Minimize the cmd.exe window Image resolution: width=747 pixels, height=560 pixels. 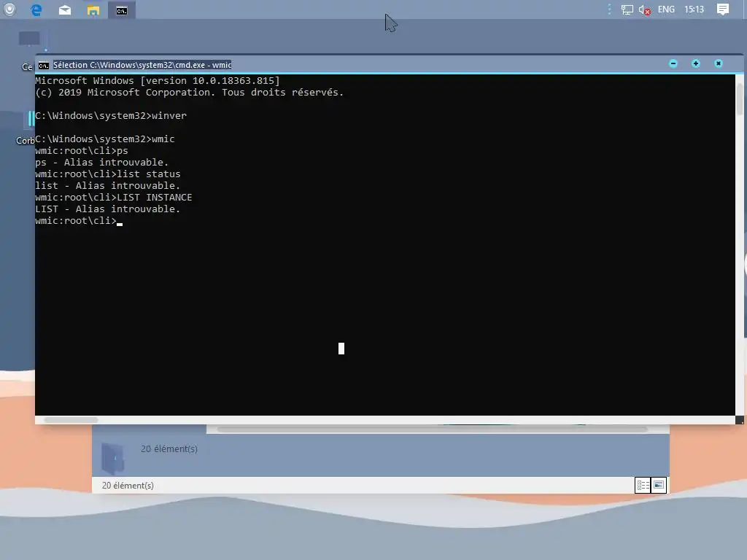tap(673, 63)
